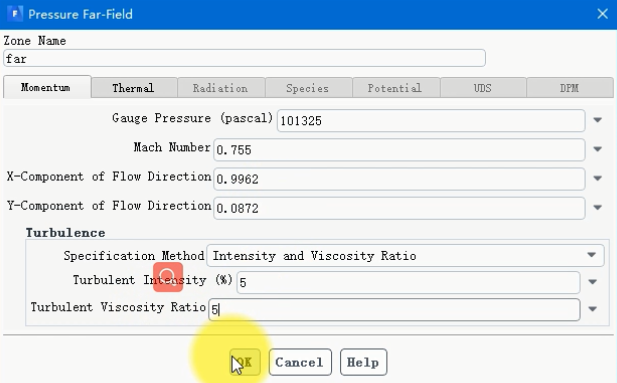Switch to the UDS tab

(x=483, y=88)
